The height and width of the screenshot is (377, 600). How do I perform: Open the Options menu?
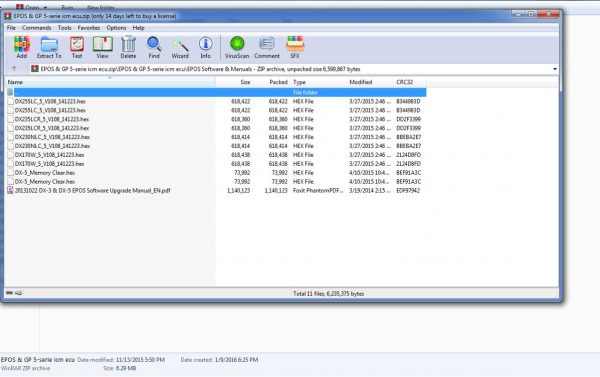point(116,28)
